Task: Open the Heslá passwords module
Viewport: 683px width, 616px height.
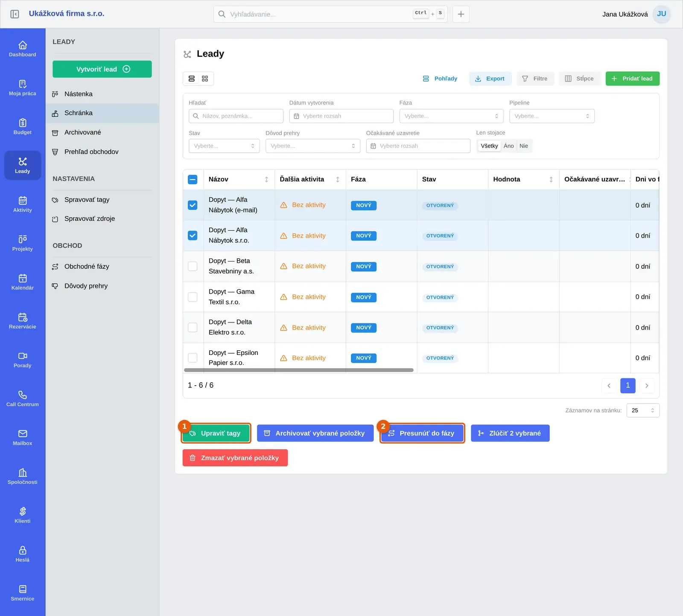Action: point(23,553)
